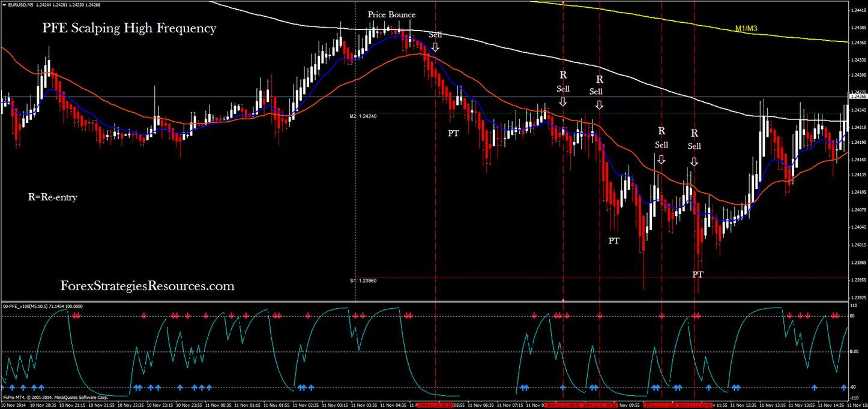
Task: Click price scale value 1.24015
Action: 858,245
